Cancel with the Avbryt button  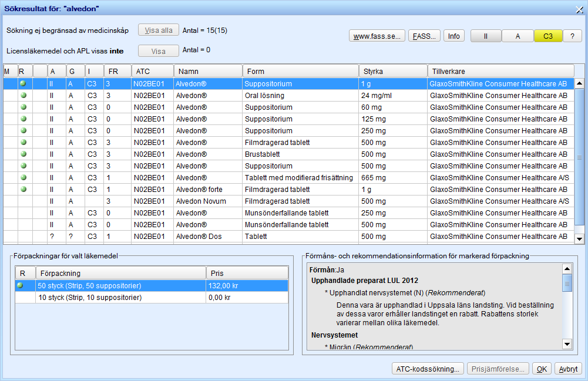568,369
